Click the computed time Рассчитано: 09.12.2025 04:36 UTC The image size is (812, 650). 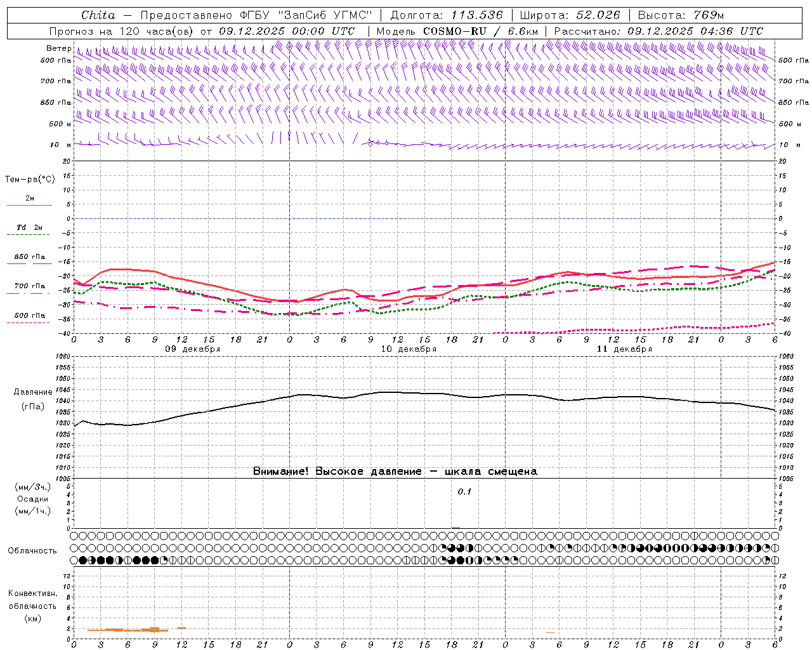pyautogui.click(x=658, y=31)
